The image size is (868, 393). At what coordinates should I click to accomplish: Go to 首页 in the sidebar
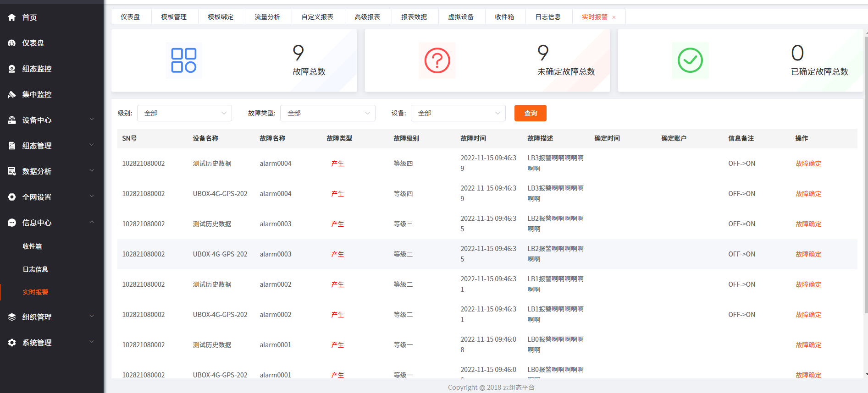tap(29, 17)
